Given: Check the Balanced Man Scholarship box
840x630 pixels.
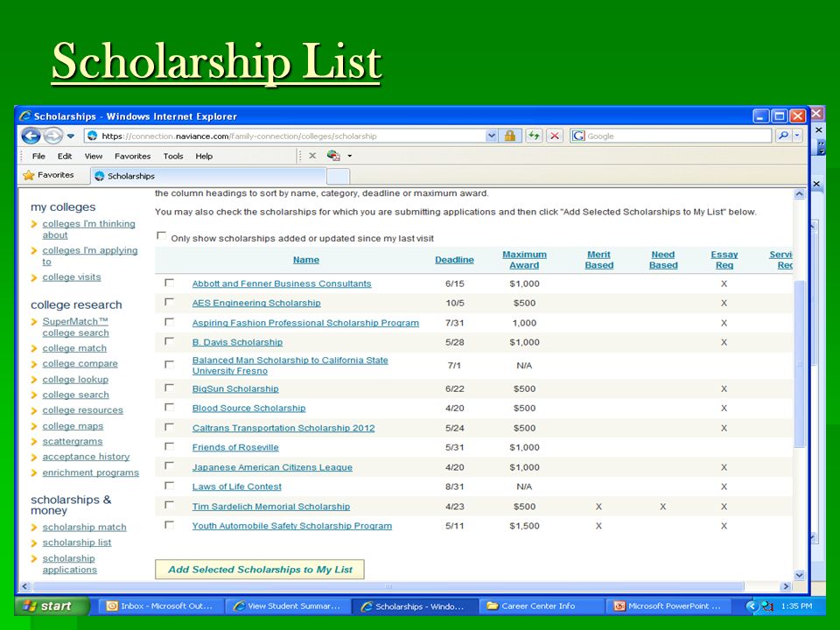Looking at the screenshot, I should click(169, 365).
